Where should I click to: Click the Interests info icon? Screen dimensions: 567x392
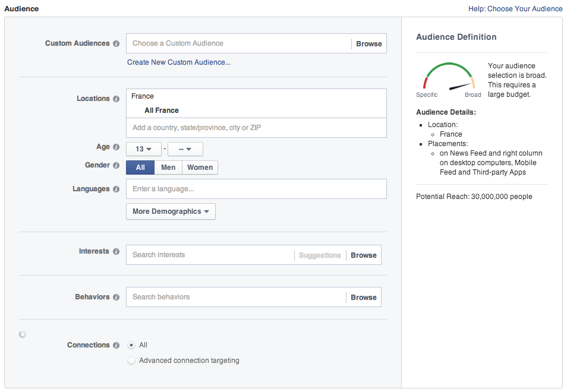tap(116, 252)
